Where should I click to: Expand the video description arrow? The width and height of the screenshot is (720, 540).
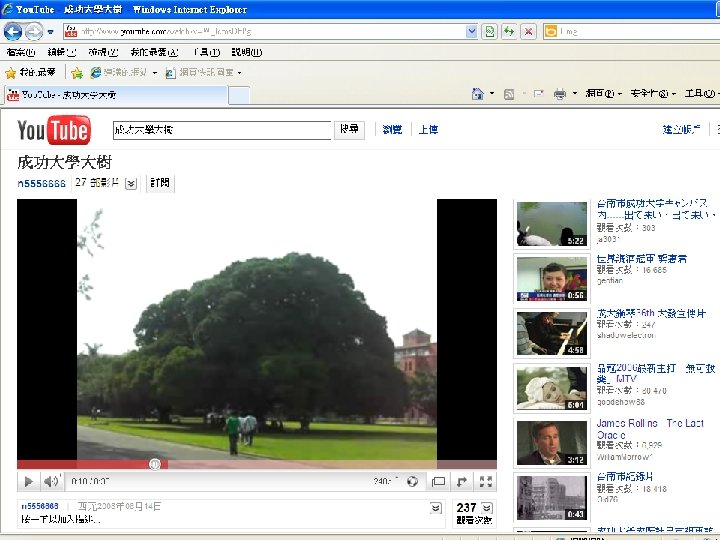click(x=436, y=508)
